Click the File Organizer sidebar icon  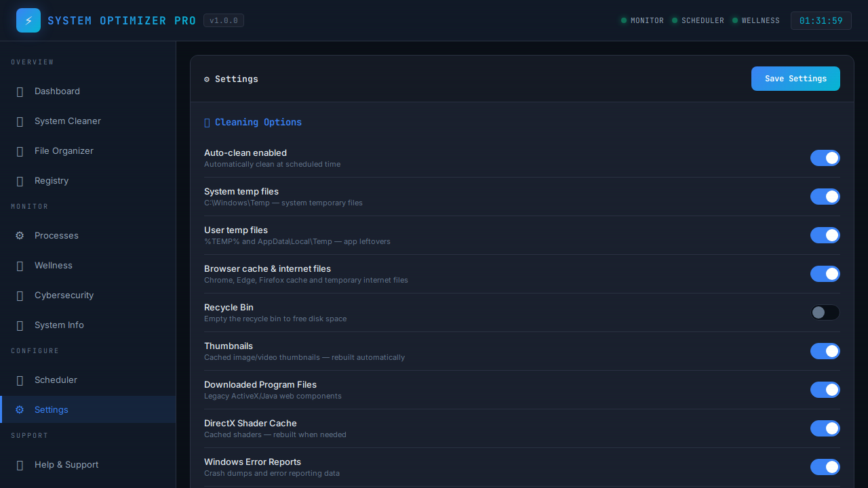coord(20,151)
